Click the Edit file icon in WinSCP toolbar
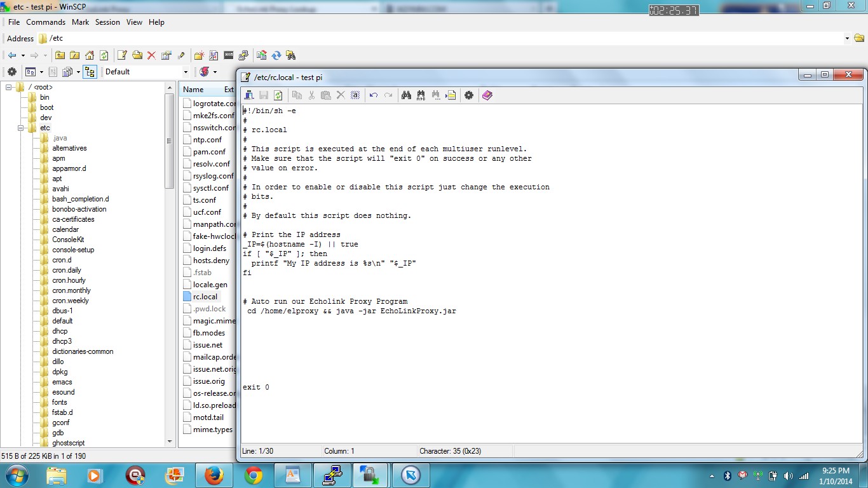Viewport: 868px width, 488px height. 122,55
